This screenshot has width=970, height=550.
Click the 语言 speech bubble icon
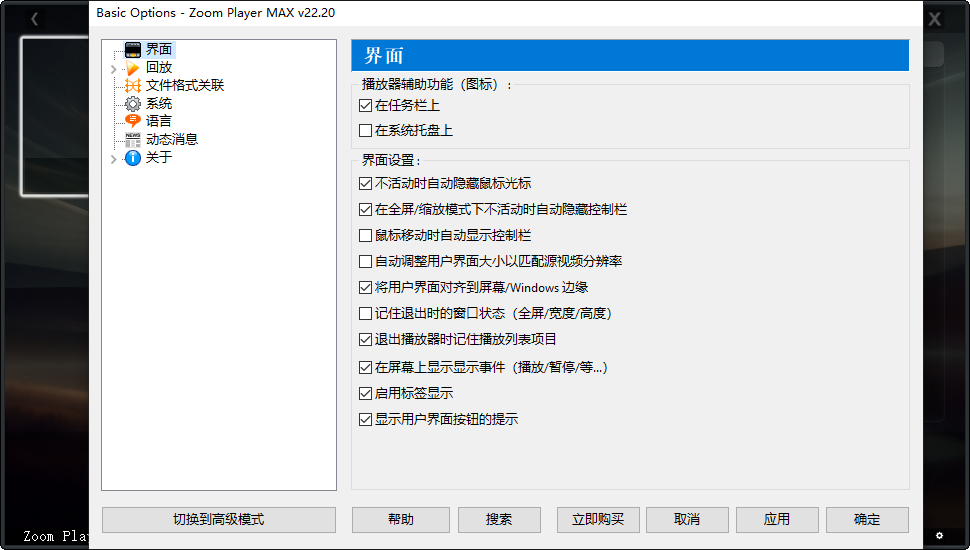tap(133, 121)
